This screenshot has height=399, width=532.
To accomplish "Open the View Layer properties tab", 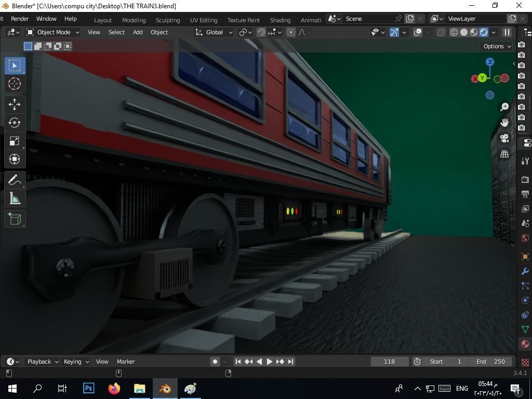I will tap(525, 209).
